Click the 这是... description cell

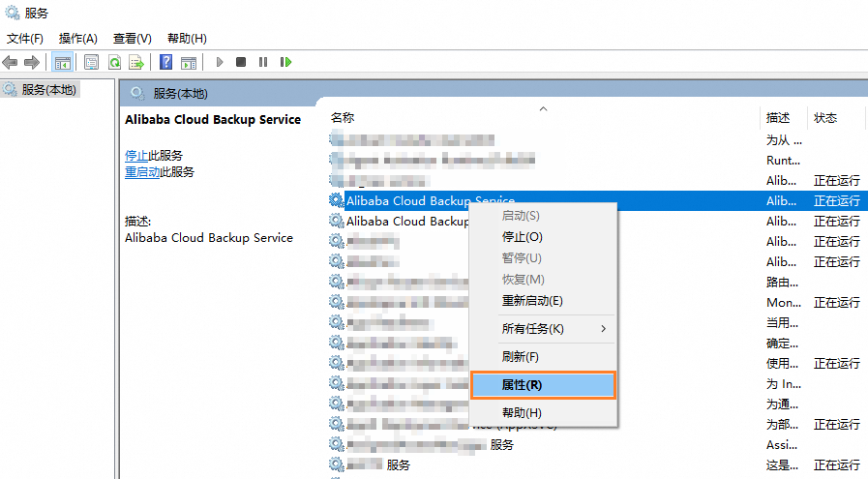click(x=782, y=465)
